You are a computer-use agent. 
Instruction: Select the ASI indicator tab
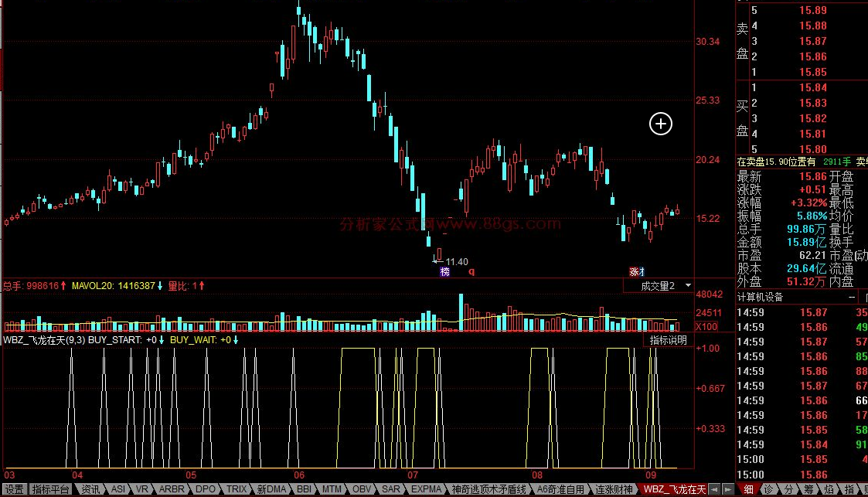click(118, 489)
